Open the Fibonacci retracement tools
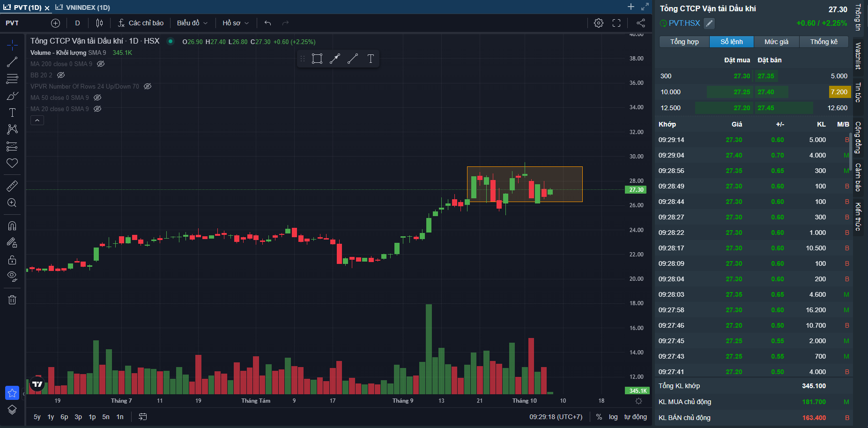Viewport: 868px width, 428px height. coord(12,79)
